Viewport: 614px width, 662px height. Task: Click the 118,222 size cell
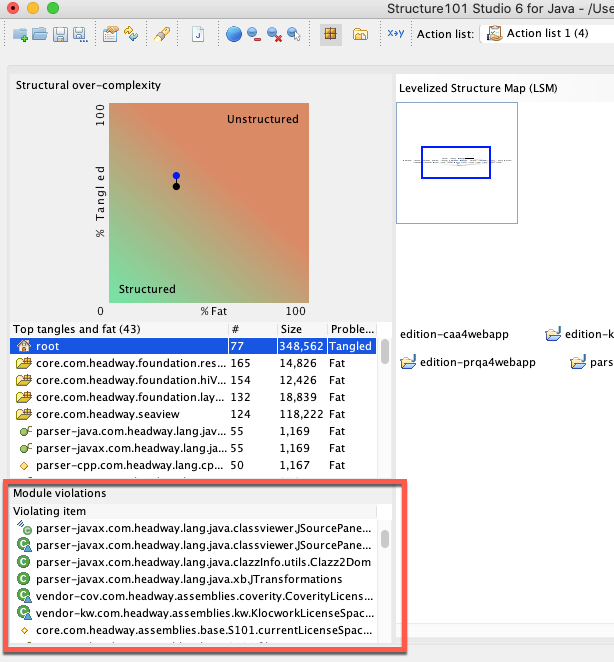pos(302,414)
